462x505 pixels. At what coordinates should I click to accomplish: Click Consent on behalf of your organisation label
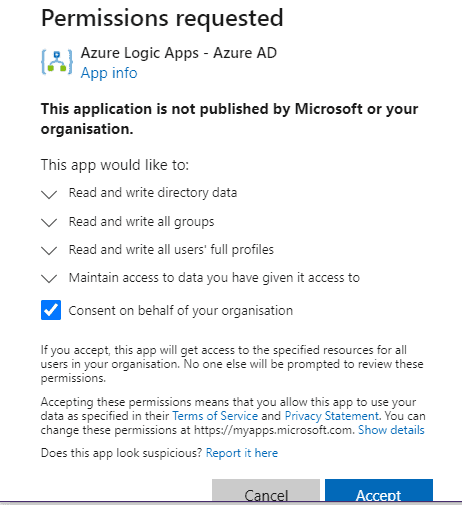[x=181, y=311]
